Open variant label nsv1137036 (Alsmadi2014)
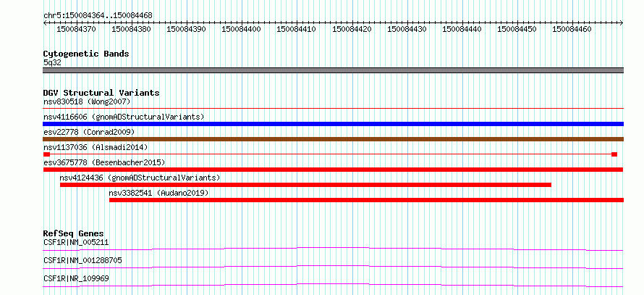The width and height of the screenshot is (644, 295). 96,147
